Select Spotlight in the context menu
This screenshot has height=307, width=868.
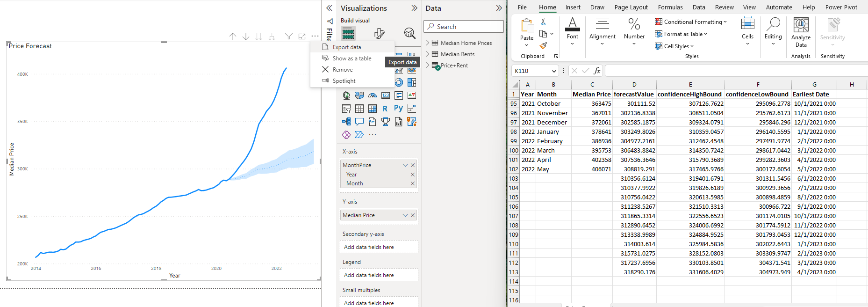pyautogui.click(x=352, y=81)
